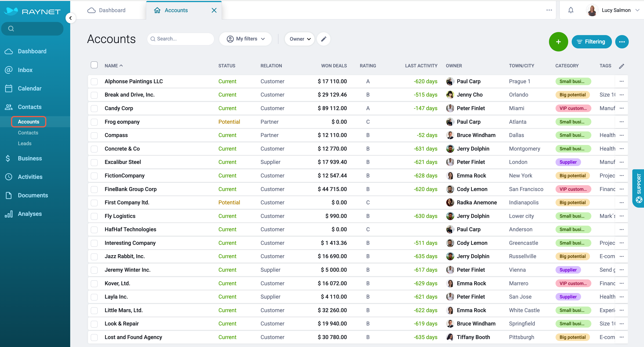Open the Excalibur Steel account link
This screenshot has height=347, width=644.
coord(123,162)
